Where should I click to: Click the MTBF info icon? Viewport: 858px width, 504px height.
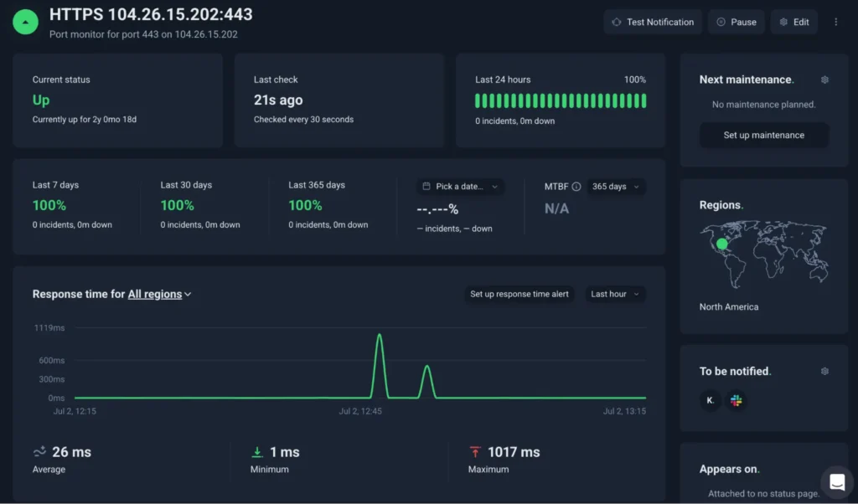point(576,187)
